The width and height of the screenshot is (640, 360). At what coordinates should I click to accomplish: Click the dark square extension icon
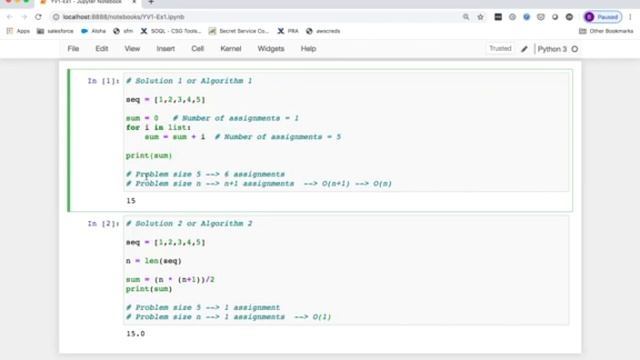pos(498,17)
